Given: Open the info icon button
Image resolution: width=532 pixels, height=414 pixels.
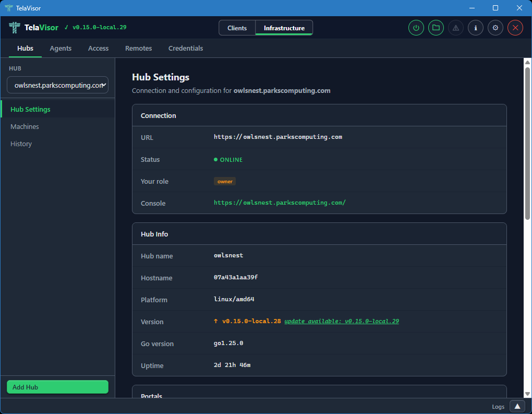Looking at the screenshot, I should (x=476, y=28).
